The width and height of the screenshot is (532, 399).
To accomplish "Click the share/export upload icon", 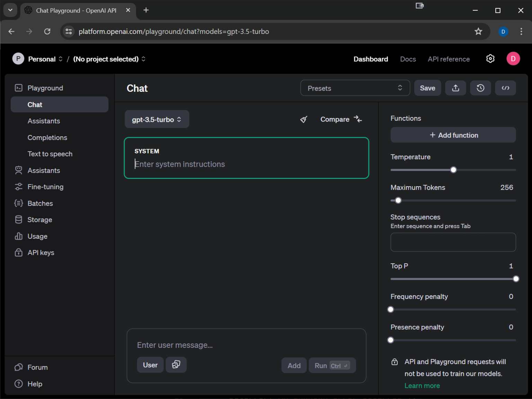I will [455, 88].
